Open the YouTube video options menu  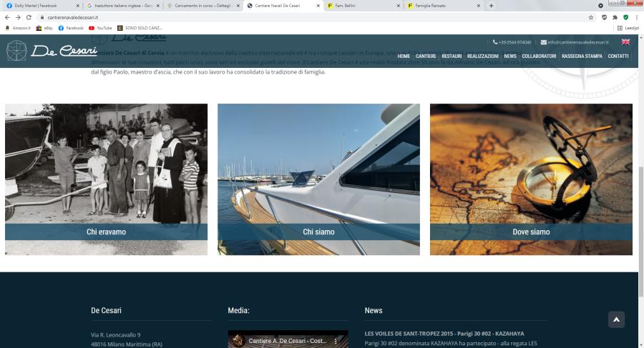(x=336, y=341)
